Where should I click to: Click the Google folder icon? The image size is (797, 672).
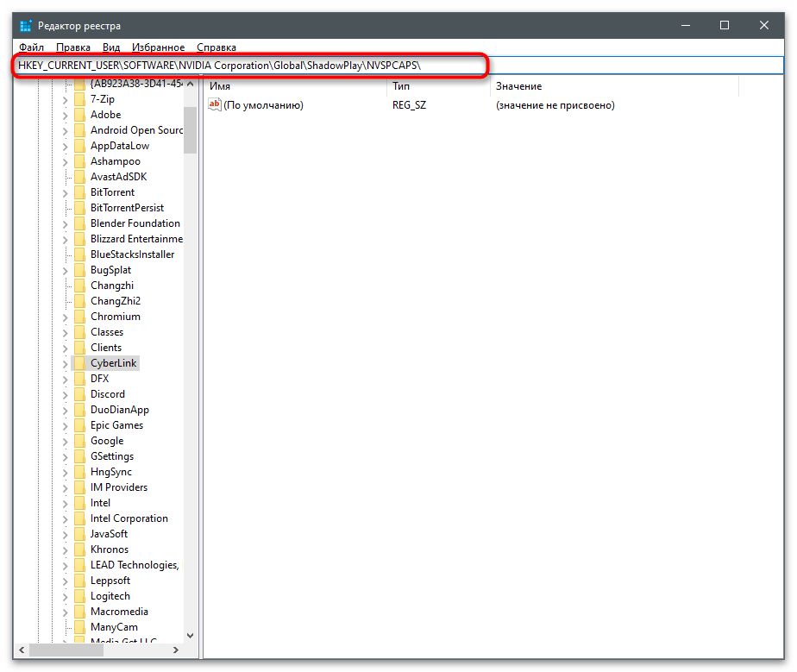80,441
